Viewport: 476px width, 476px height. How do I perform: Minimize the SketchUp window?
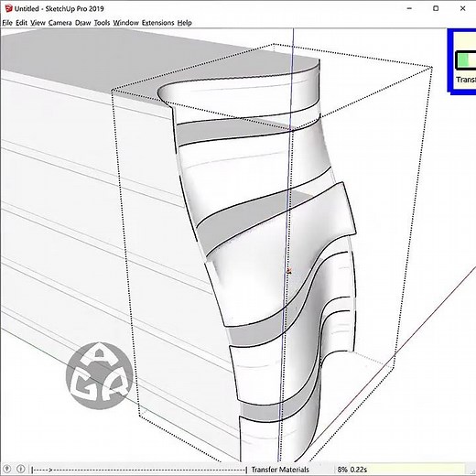click(409, 8)
